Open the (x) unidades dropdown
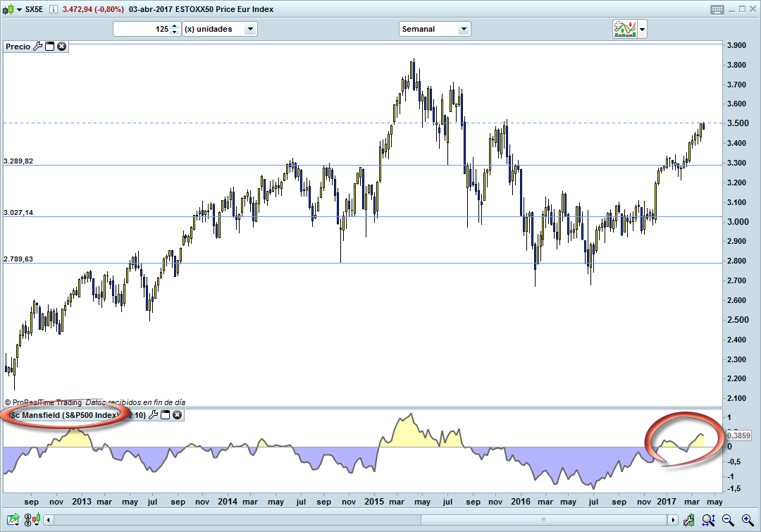 pyautogui.click(x=249, y=29)
